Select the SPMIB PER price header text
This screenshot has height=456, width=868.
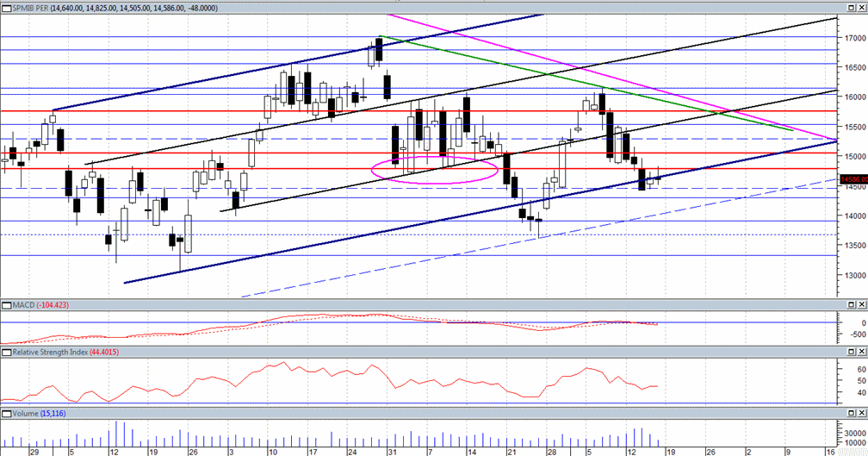(115, 9)
